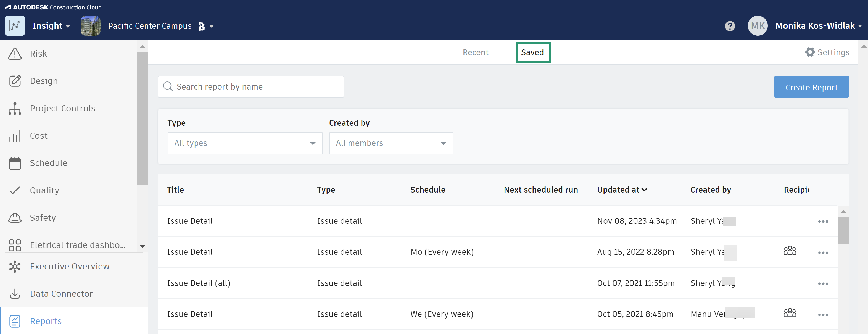Open the Insight product switcher dropdown
Image resolution: width=868 pixels, height=334 pixels.
click(x=51, y=26)
